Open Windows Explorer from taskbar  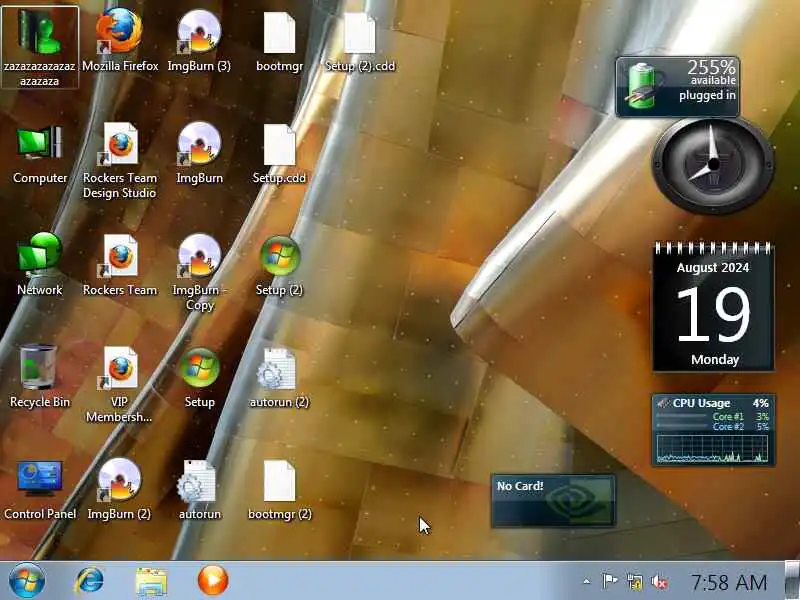pos(151,582)
